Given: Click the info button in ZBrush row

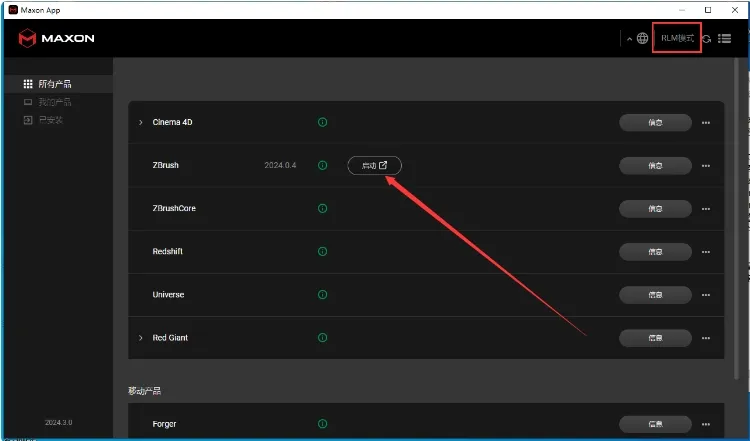Looking at the screenshot, I should click(655, 165).
